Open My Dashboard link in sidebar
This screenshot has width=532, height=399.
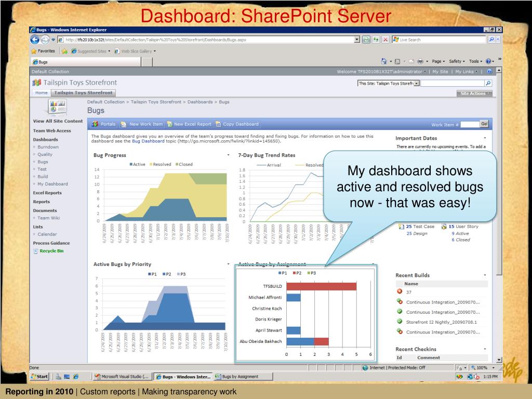click(52, 184)
